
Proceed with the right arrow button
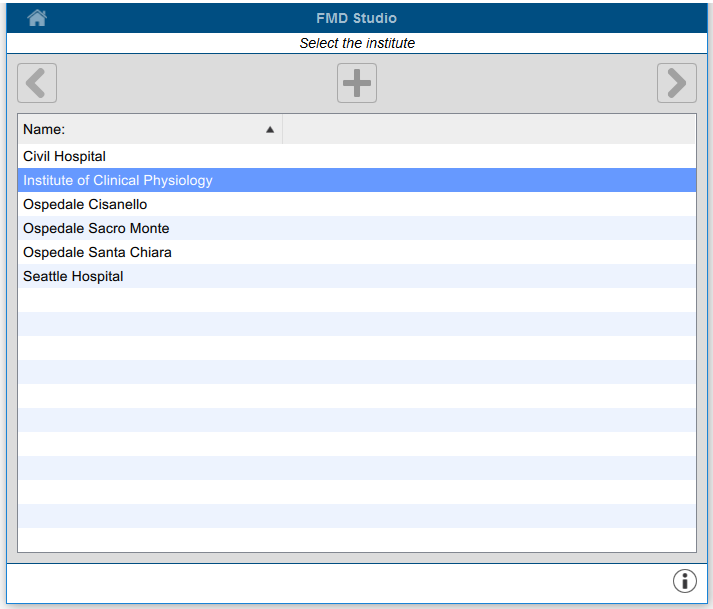click(676, 83)
